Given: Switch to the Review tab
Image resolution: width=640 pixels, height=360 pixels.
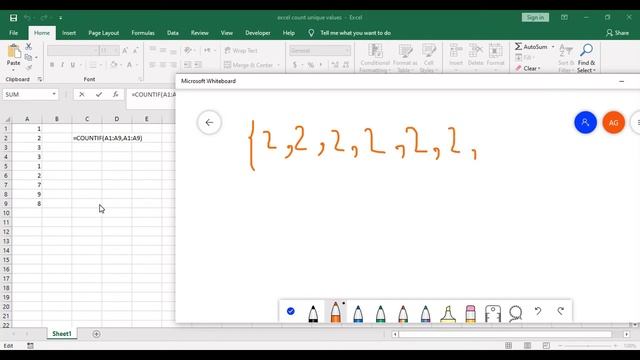Looking at the screenshot, I should tap(200, 33).
